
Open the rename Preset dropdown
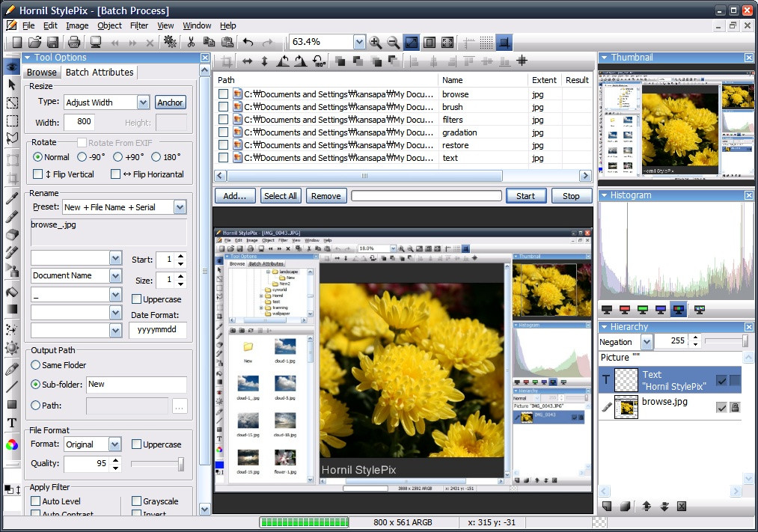point(180,207)
